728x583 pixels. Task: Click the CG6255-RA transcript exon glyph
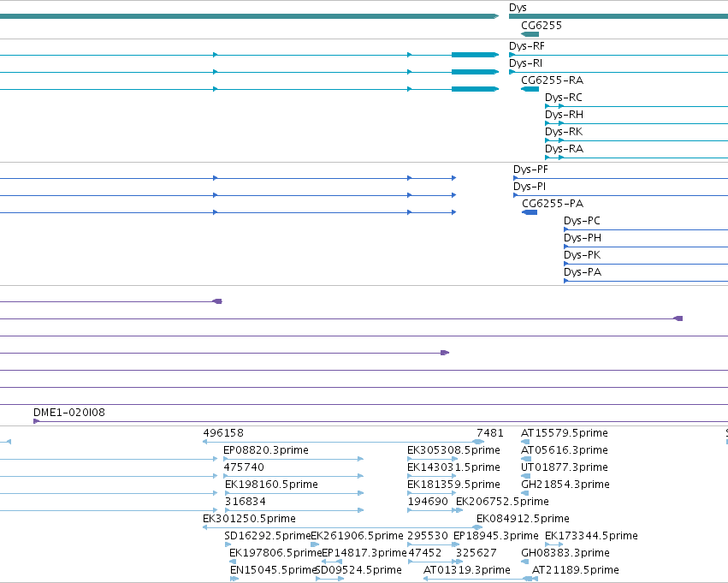[x=530, y=89]
